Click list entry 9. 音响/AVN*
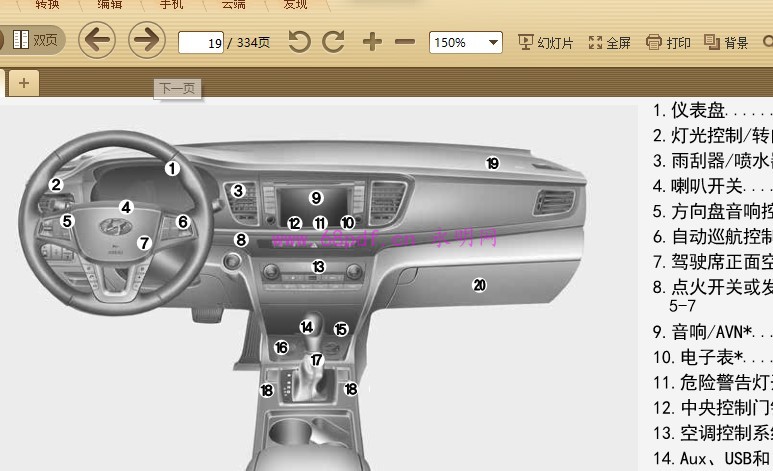773x471 pixels. coord(713,332)
